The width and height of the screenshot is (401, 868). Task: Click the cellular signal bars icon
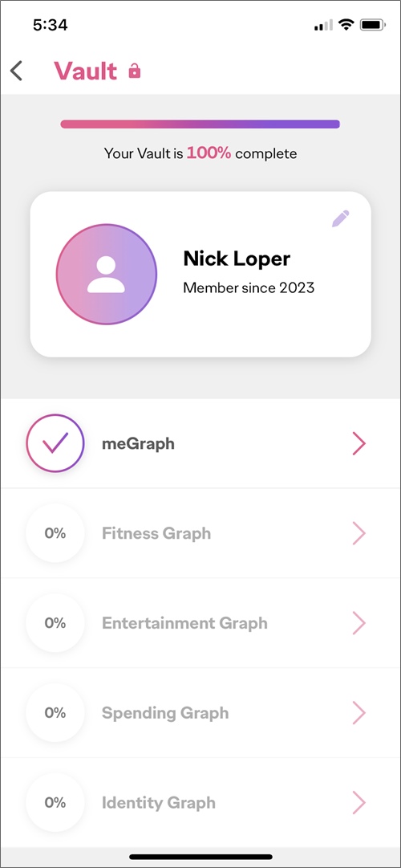pyautogui.click(x=323, y=26)
